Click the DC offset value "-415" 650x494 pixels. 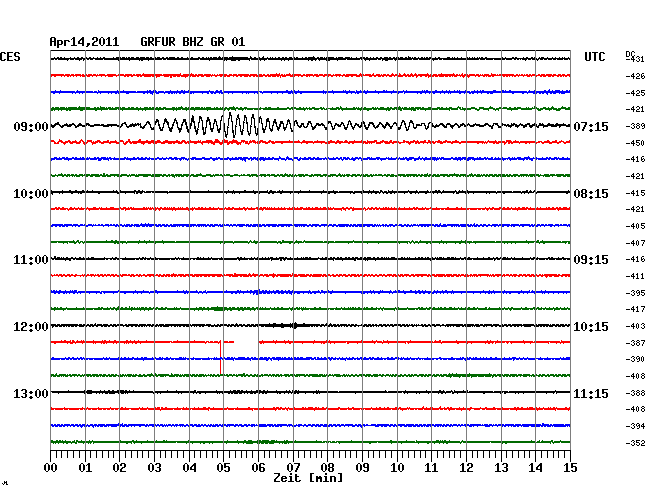[635, 193]
